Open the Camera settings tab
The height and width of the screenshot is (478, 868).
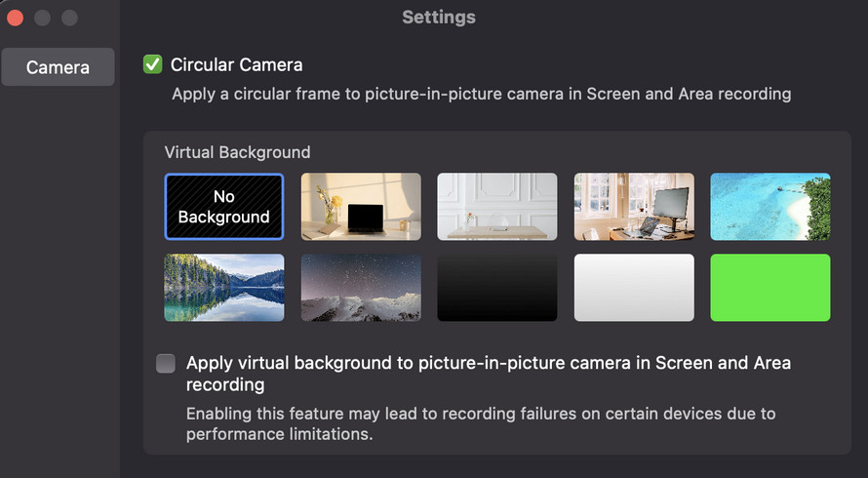58,67
